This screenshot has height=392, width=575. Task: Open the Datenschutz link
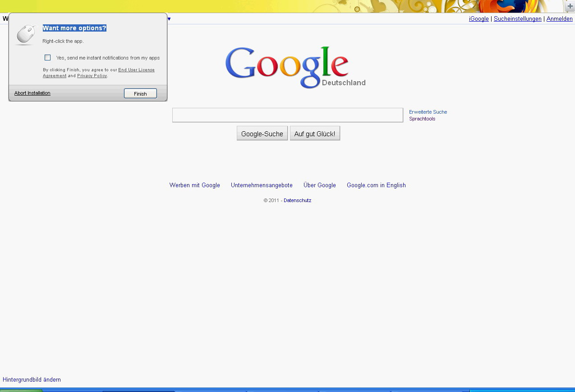click(298, 200)
